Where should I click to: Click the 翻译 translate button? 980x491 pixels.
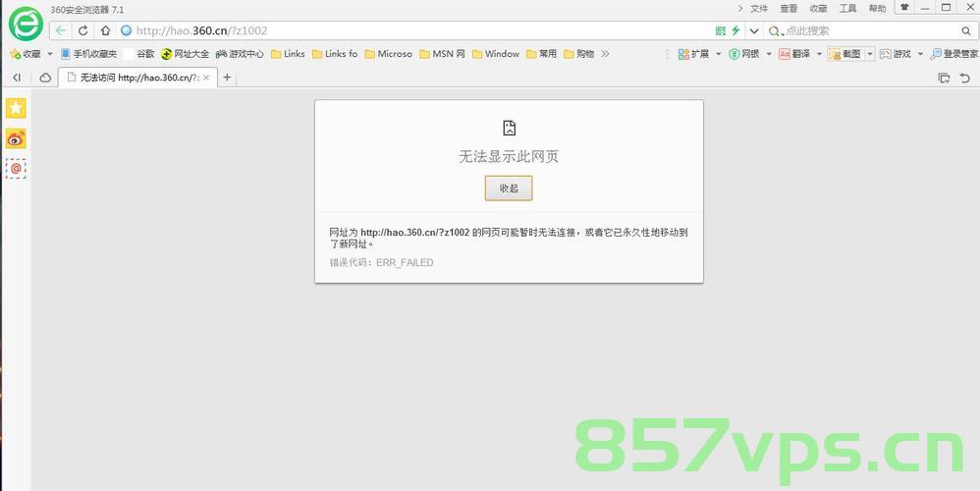(795, 54)
